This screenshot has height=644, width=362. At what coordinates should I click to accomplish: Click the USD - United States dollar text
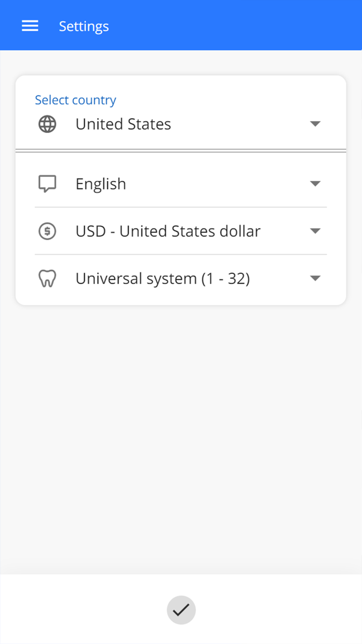168,231
